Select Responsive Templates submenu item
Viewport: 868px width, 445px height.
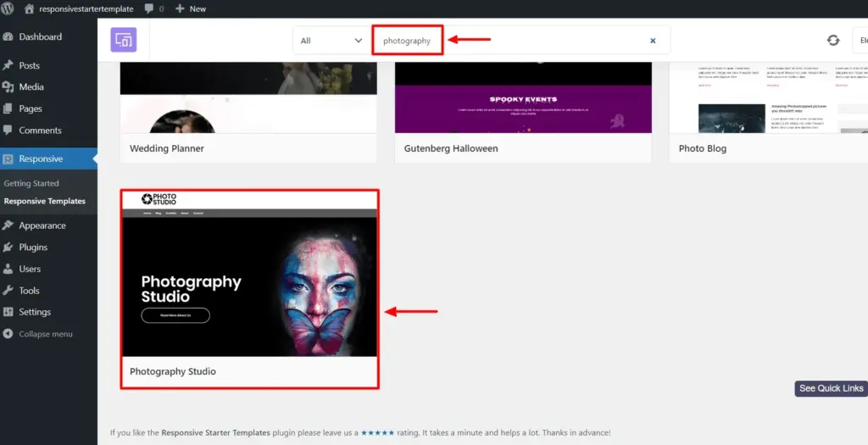pos(45,202)
